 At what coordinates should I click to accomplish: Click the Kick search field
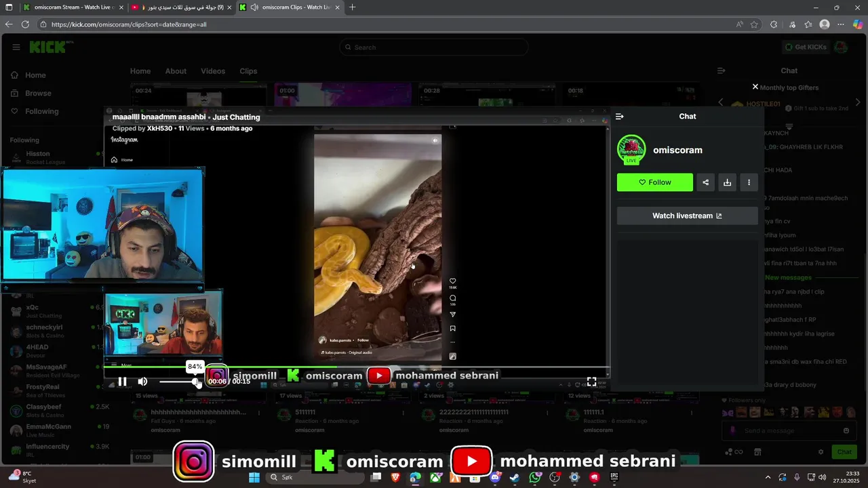[x=434, y=47]
